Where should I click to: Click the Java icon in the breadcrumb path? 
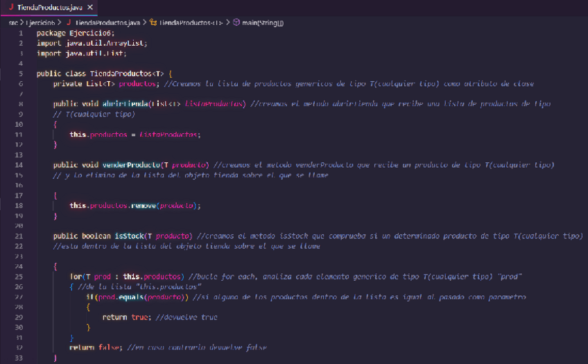pyautogui.click(x=69, y=22)
